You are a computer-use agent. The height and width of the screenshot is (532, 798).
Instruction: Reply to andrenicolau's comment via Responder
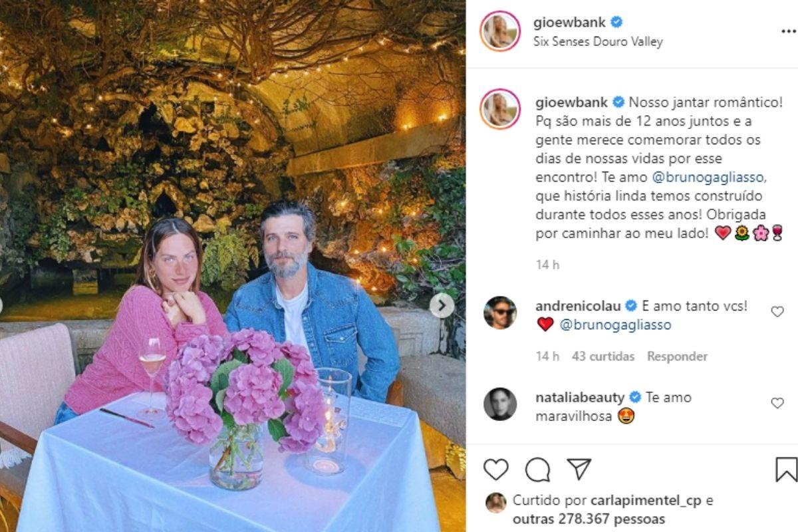pos(677,356)
